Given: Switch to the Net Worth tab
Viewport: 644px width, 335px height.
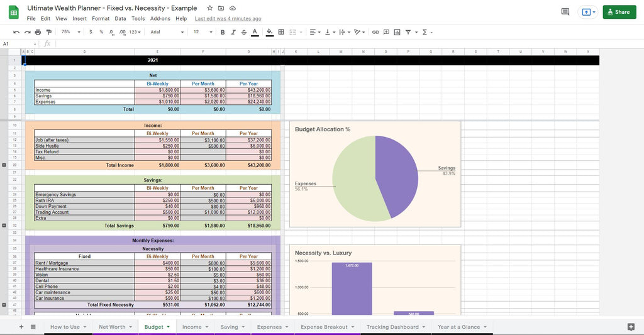Looking at the screenshot, I should click(112, 327).
